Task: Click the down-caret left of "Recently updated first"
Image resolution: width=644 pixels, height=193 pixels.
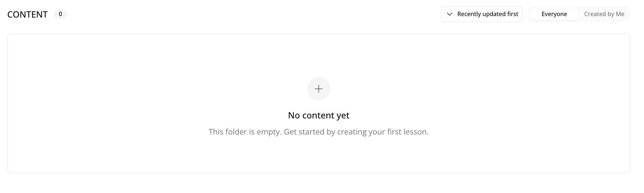Action: (x=450, y=14)
